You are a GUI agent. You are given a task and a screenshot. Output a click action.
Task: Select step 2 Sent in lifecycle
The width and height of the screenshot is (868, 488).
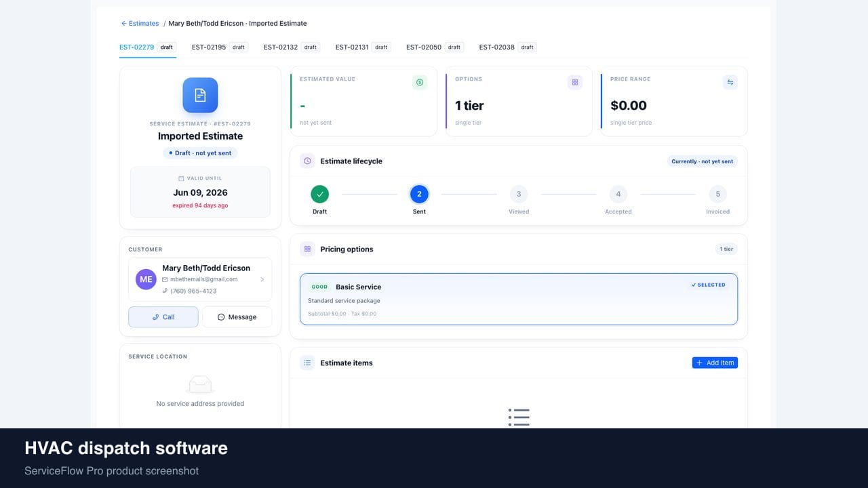tap(419, 194)
